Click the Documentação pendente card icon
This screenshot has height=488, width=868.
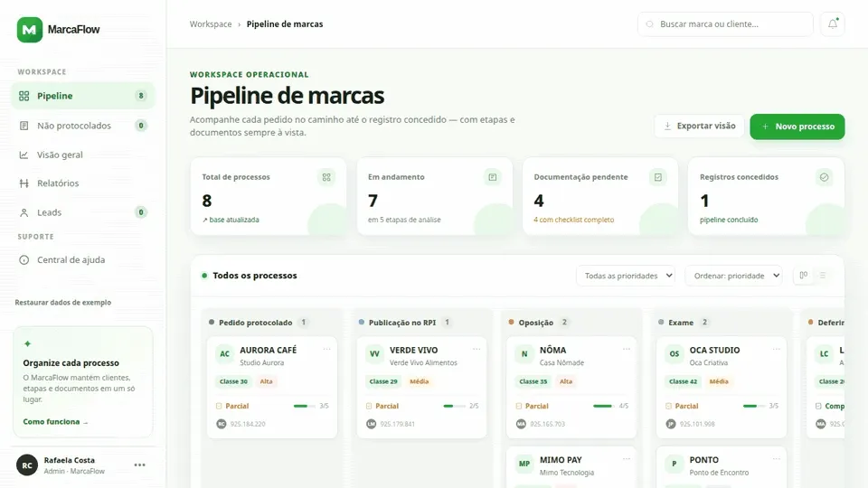coord(657,177)
